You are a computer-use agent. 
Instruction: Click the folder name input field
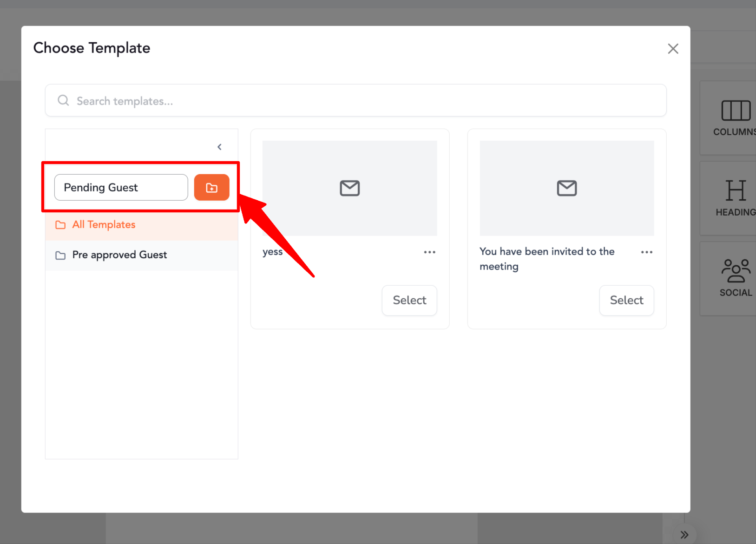coord(121,188)
